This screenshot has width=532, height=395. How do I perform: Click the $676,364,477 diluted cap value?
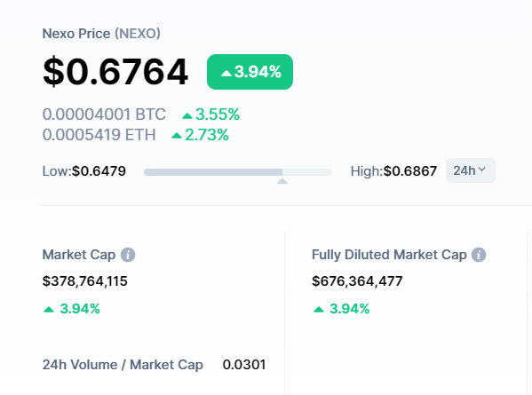coord(357,281)
